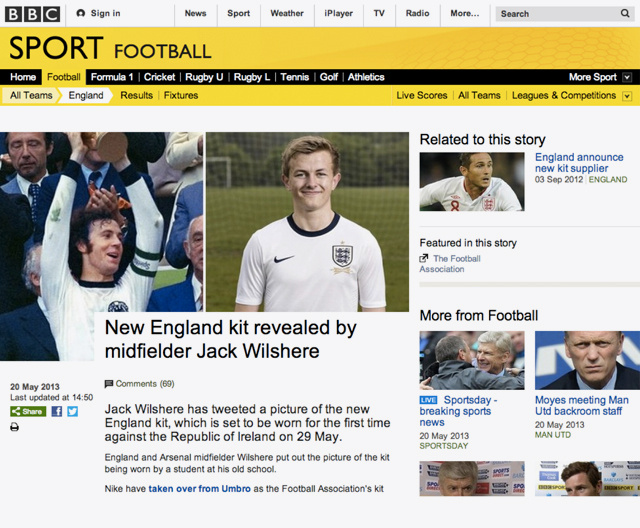640x528 pixels.
Task: Click the comments speech bubble icon
Action: click(x=109, y=384)
